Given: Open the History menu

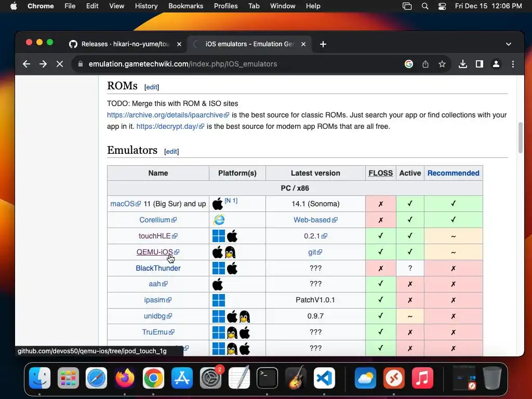Looking at the screenshot, I should tap(146, 6).
